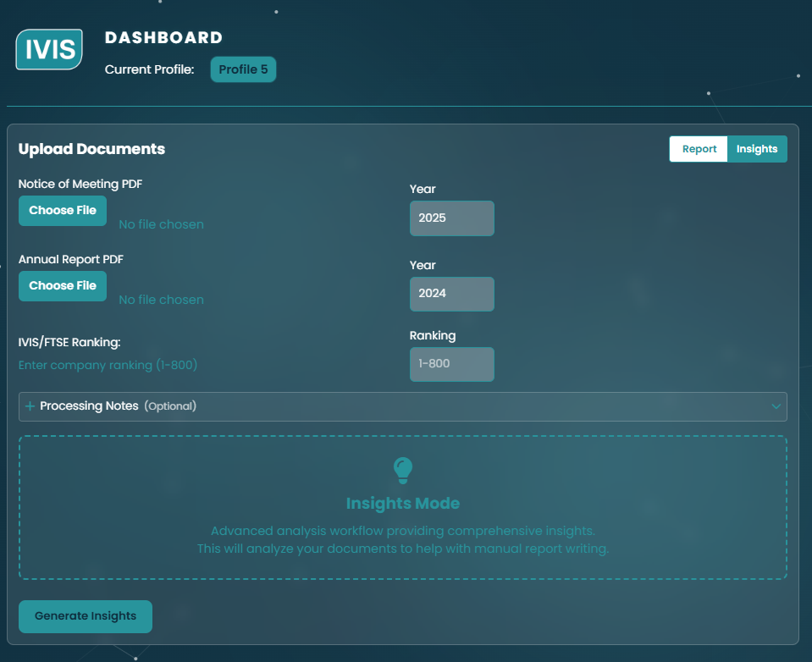Click the Ranking input with 1-800 placeholder
Image resolution: width=812 pixels, height=662 pixels.
[x=451, y=364]
